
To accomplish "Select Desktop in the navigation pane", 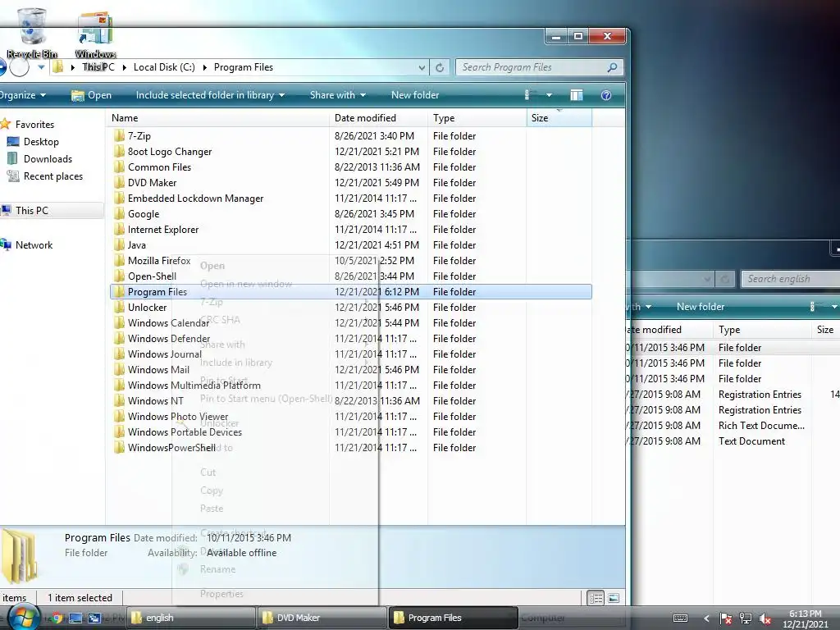I will [41, 142].
